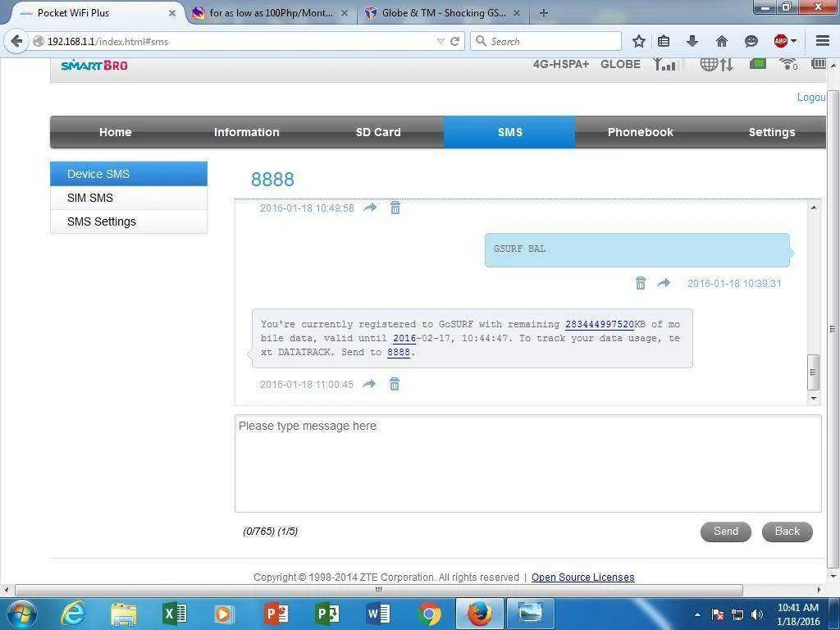Viewport: 840px width, 630px height.
Task: Open the Information tab
Action: [x=246, y=132]
